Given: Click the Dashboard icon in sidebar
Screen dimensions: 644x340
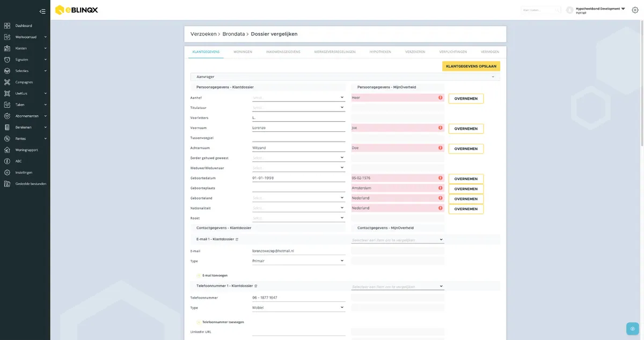Looking at the screenshot, I should click(x=7, y=26).
